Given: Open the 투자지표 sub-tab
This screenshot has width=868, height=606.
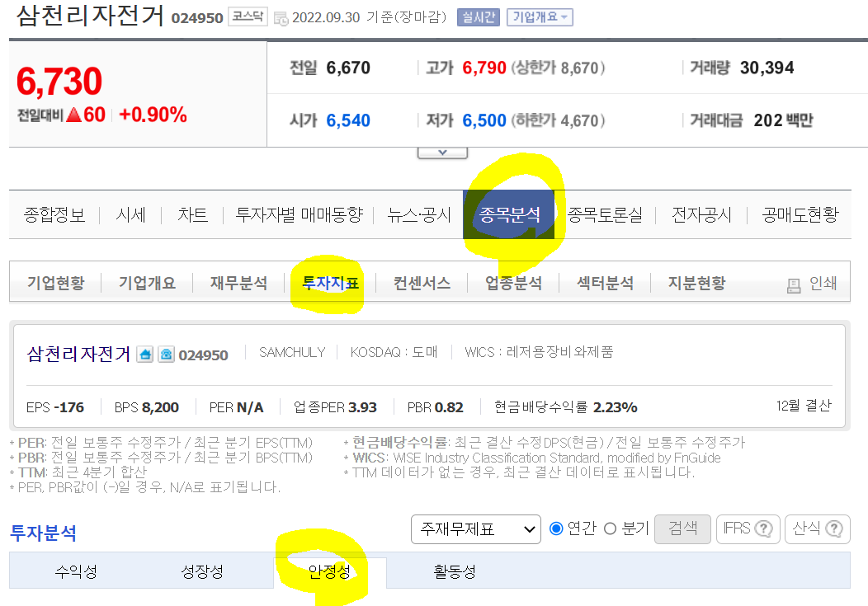Looking at the screenshot, I should (330, 283).
